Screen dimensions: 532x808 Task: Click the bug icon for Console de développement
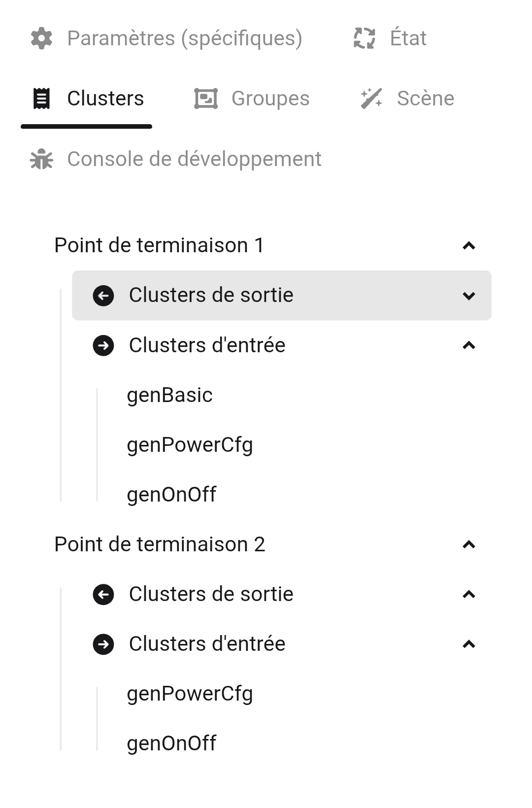click(x=41, y=159)
